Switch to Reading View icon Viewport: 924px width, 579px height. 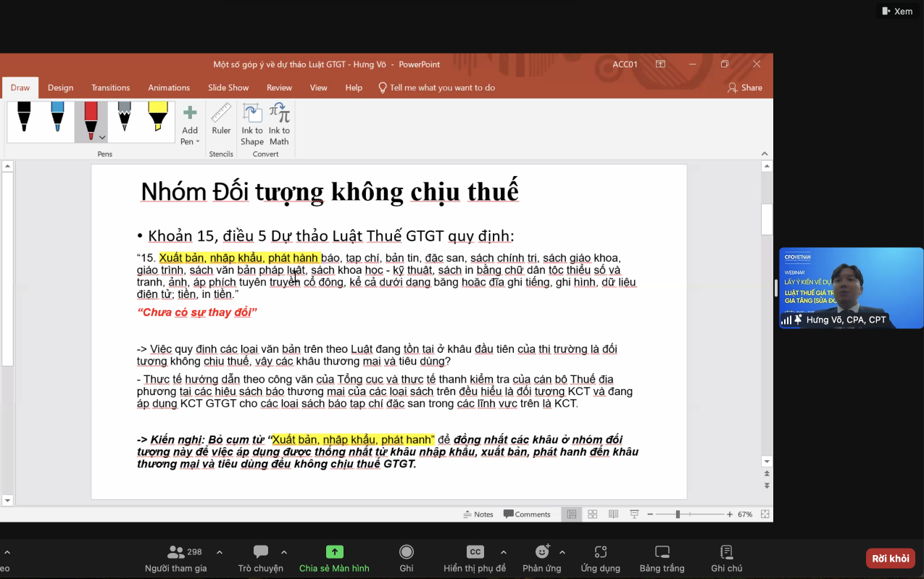click(613, 515)
